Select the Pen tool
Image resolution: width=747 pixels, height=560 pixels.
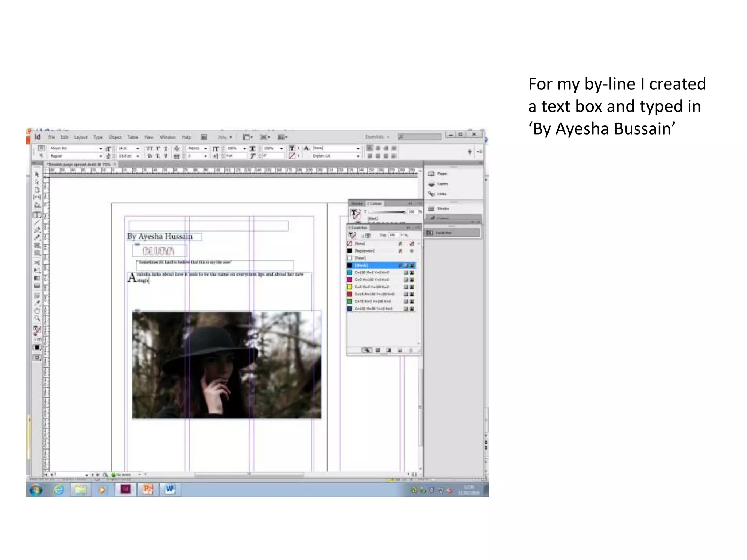pyautogui.click(x=37, y=230)
